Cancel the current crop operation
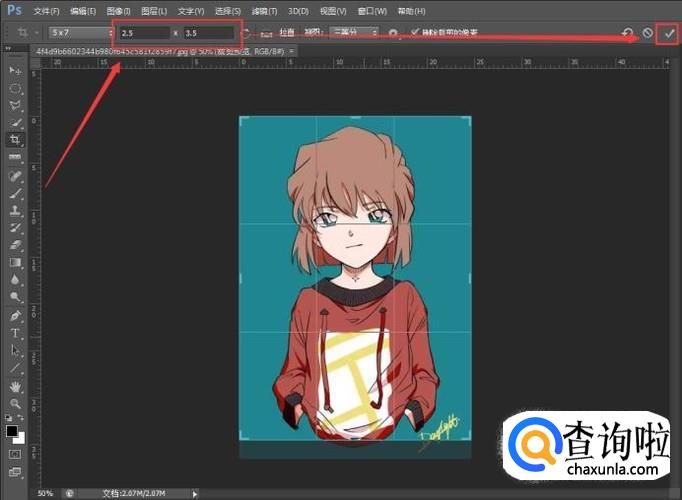Viewport: 682px width, 500px height. (648, 33)
